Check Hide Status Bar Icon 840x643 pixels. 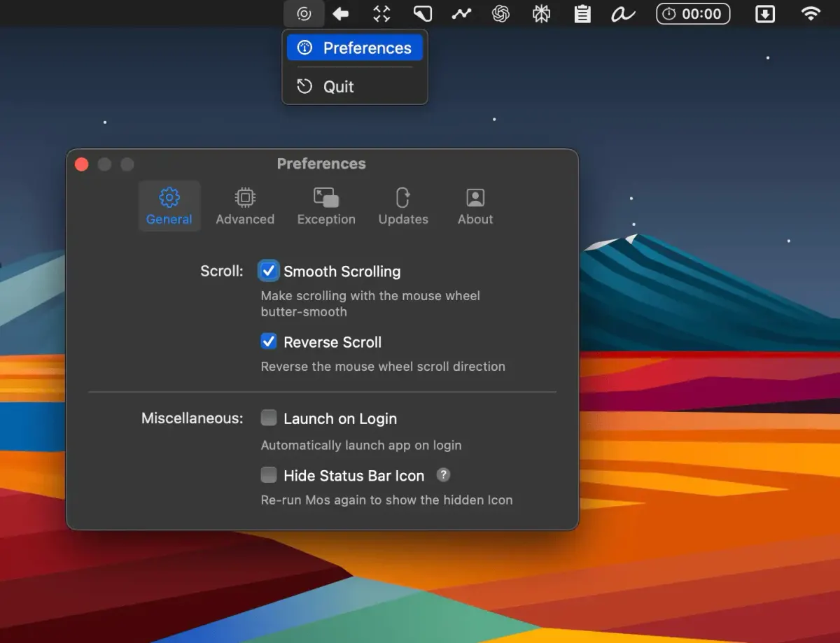[x=269, y=476]
